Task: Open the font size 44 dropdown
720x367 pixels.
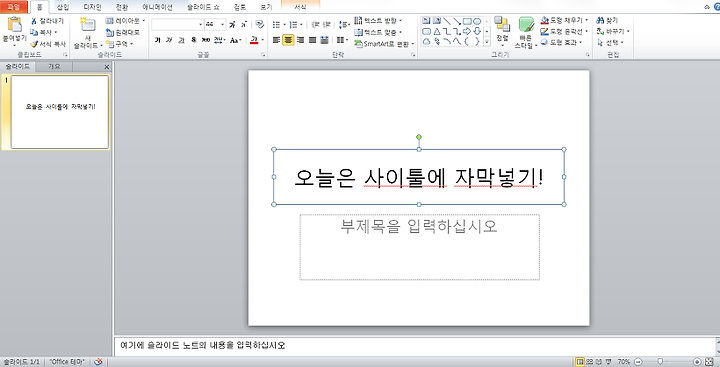Action: click(223, 24)
